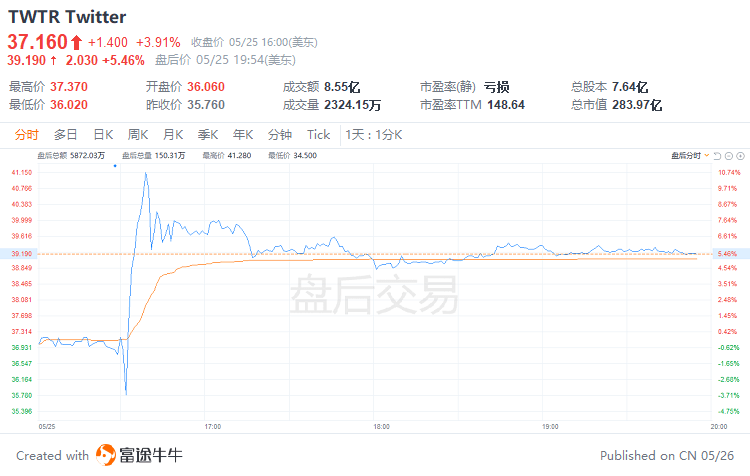Open the 盘后分时 dropdown
This screenshot has width=750, height=476.
point(690,155)
